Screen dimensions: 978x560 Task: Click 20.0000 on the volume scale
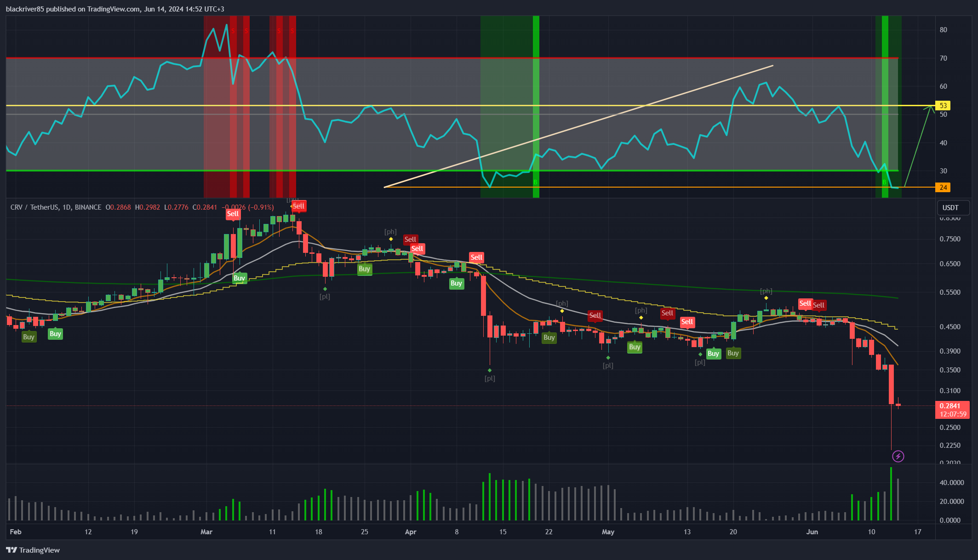pyautogui.click(x=952, y=502)
